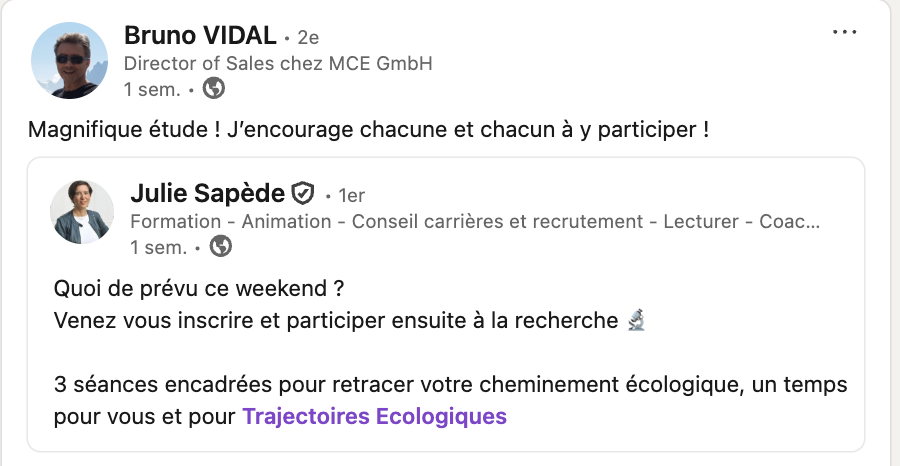The height and width of the screenshot is (466, 900).
Task: Click the Director of Sales chez MCE GmbH headline
Action: click(277, 63)
